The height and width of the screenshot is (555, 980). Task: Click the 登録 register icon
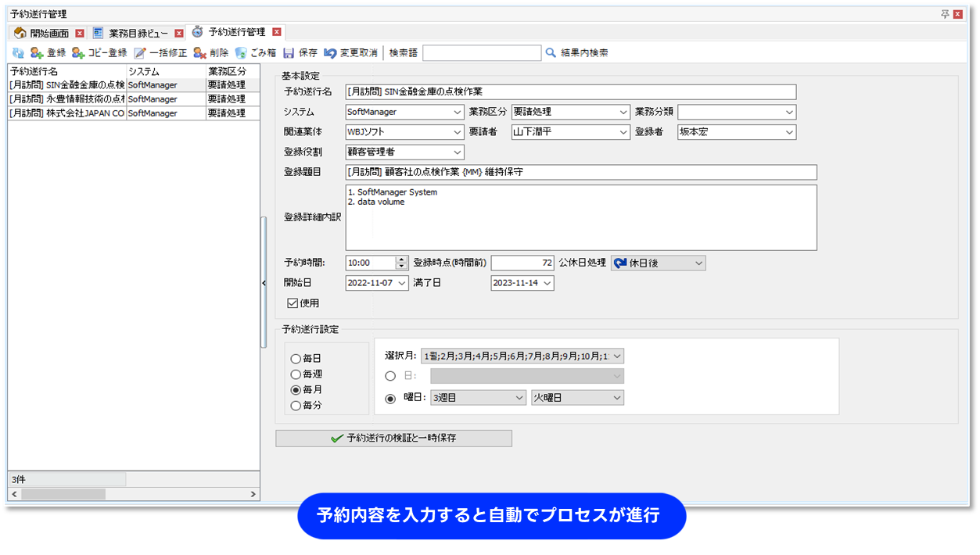pos(38,53)
